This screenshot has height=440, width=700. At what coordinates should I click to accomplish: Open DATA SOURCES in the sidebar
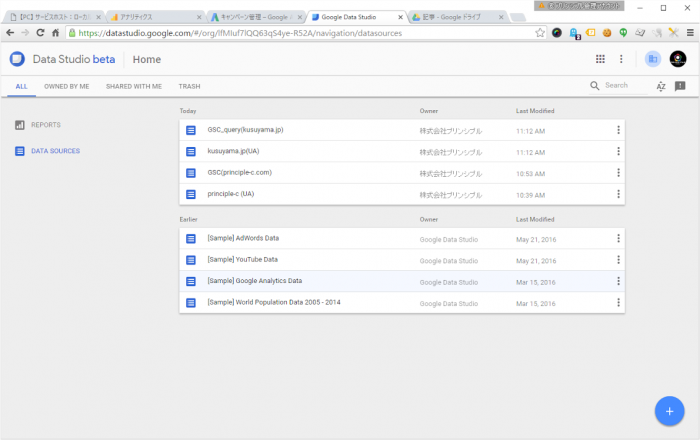click(55, 151)
